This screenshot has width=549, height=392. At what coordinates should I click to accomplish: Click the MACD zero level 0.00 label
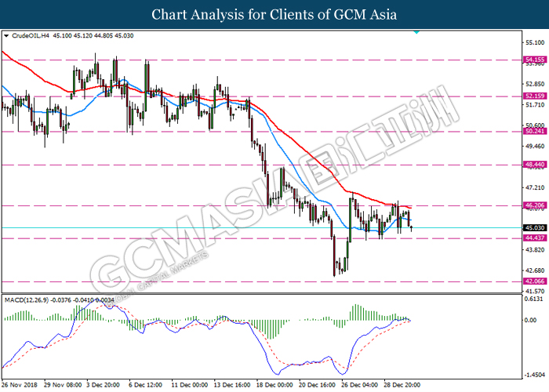tap(531, 320)
